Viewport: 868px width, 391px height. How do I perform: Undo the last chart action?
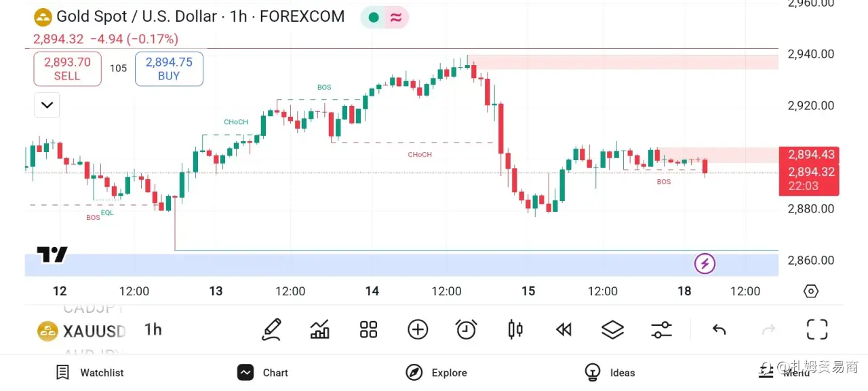point(719,330)
